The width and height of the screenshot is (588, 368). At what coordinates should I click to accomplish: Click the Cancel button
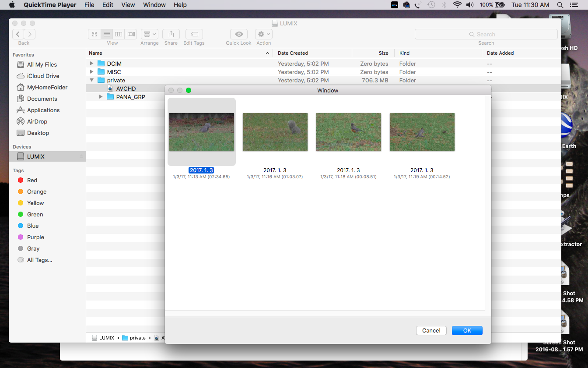(x=431, y=330)
